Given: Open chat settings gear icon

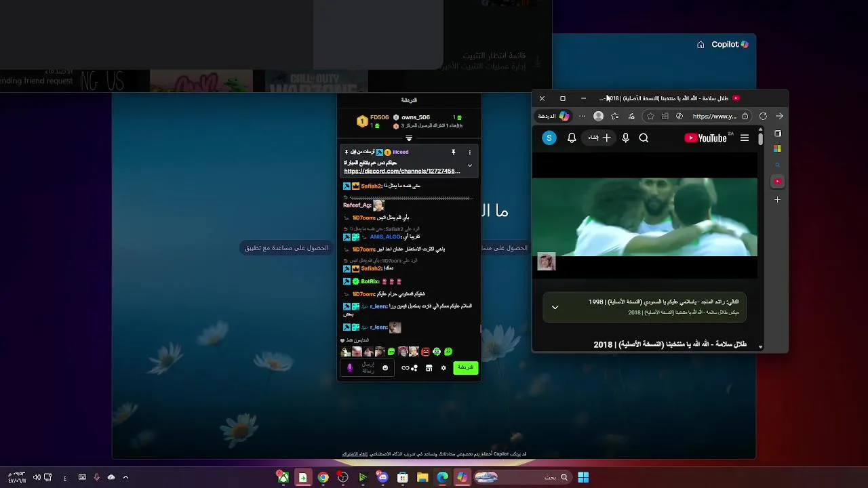Looking at the screenshot, I should (443, 368).
